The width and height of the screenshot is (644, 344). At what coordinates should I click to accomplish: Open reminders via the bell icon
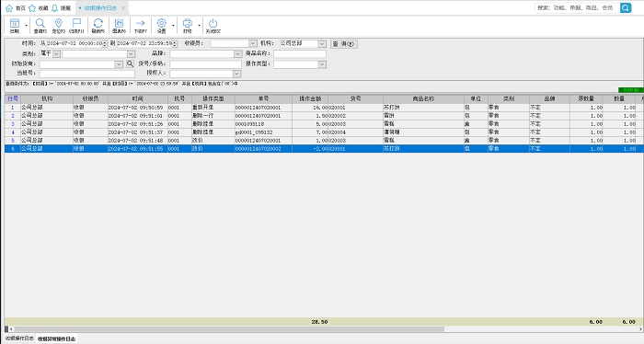pyautogui.click(x=54, y=7)
